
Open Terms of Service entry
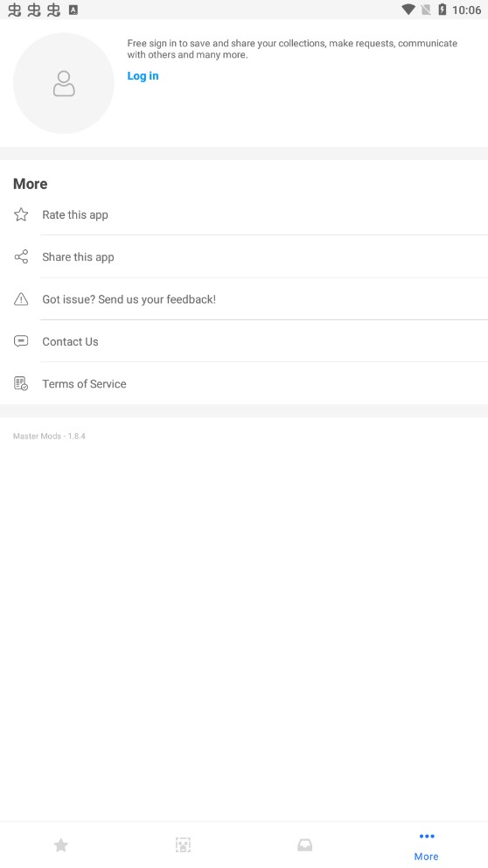click(244, 383)
